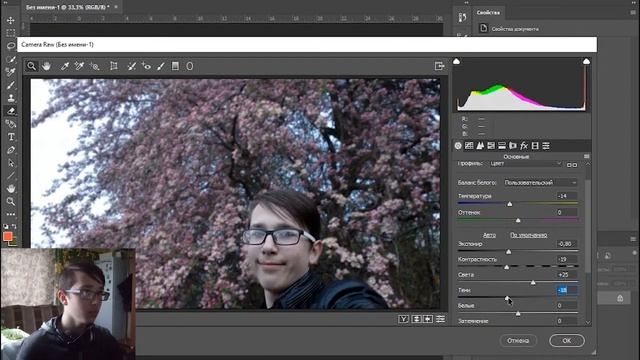This screenshot has width=640, height=360.
Task: Click the Температура value field
Action: (x=567, y=196)
